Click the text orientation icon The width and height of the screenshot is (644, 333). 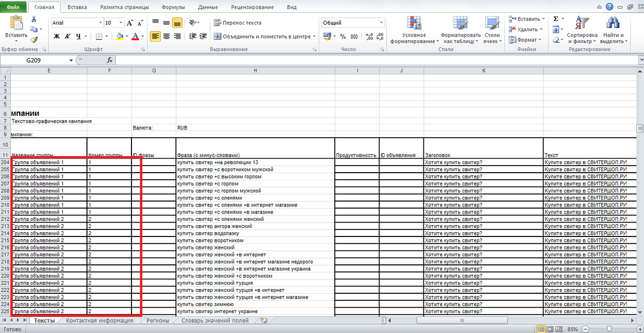[193, 23]
